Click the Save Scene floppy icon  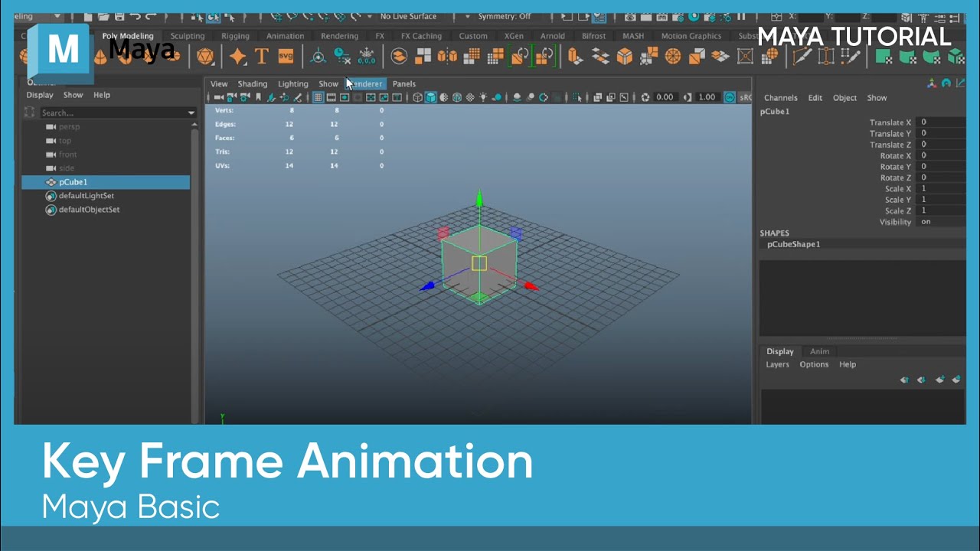(119, 16)
